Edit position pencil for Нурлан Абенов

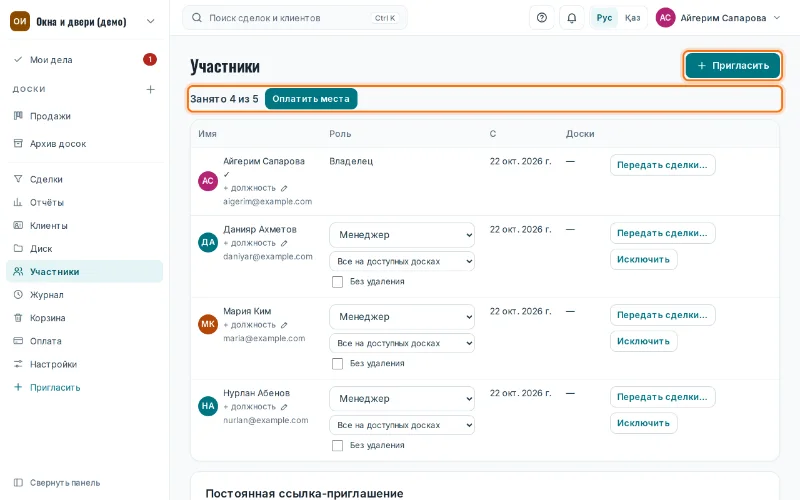tap(284, 407)
